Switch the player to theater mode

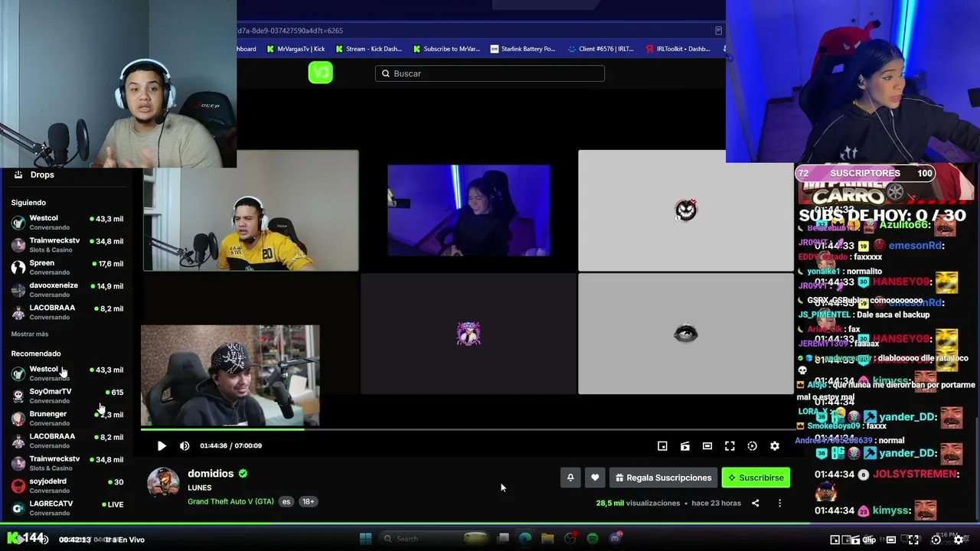707,445
